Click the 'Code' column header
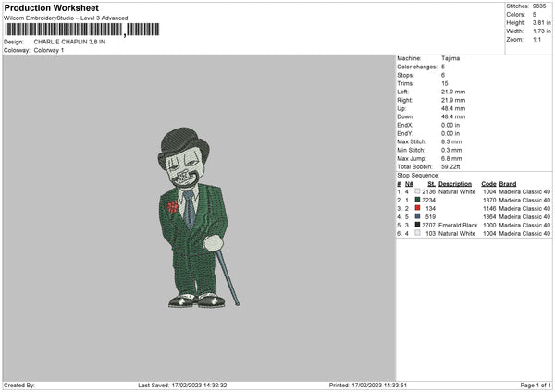The width and height of the screenshot is (555, 392). pyautogui.click(x=488, y=184)
